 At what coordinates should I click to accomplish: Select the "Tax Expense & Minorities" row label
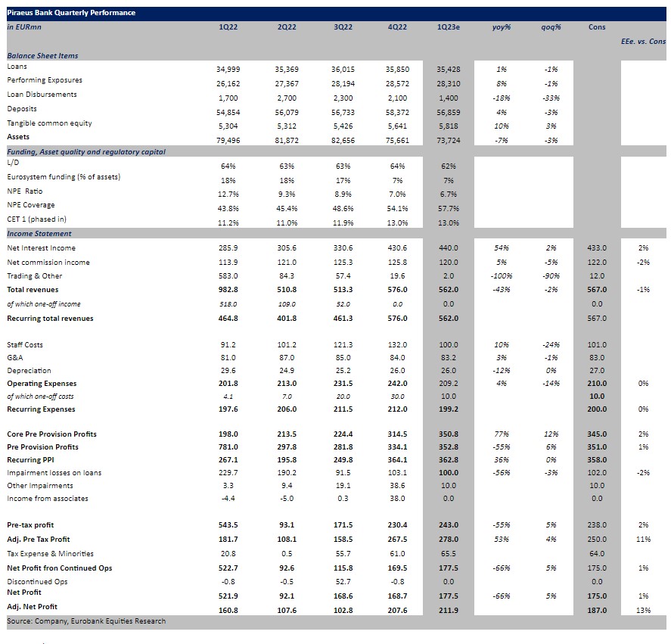(50, 554)
